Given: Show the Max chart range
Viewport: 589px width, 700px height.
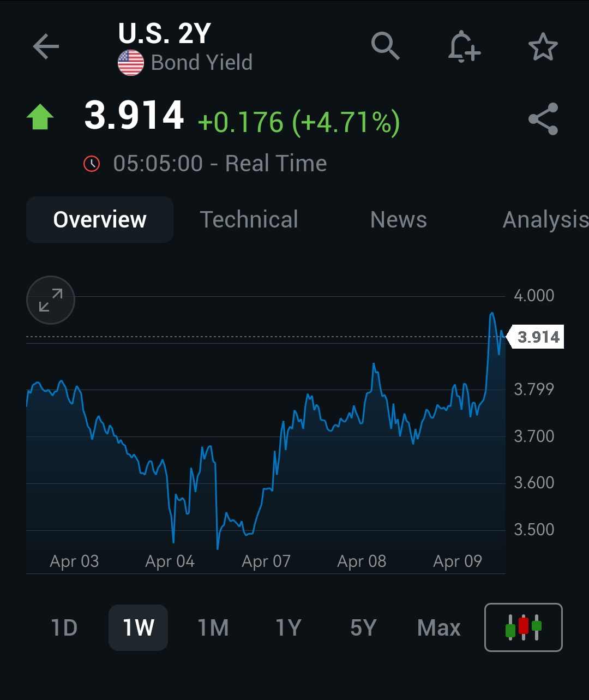Looking at the screenshot, I should pyautogui.click(x=438, y=627).
